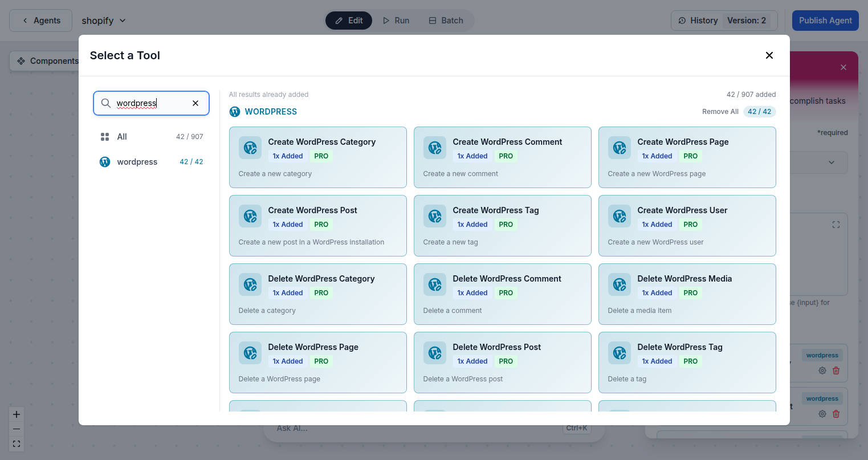Image resolution: width=868 pixels, height=460 pixels.
Task: Zoom in using the plus icon on canvas
Action: (16, 414)
